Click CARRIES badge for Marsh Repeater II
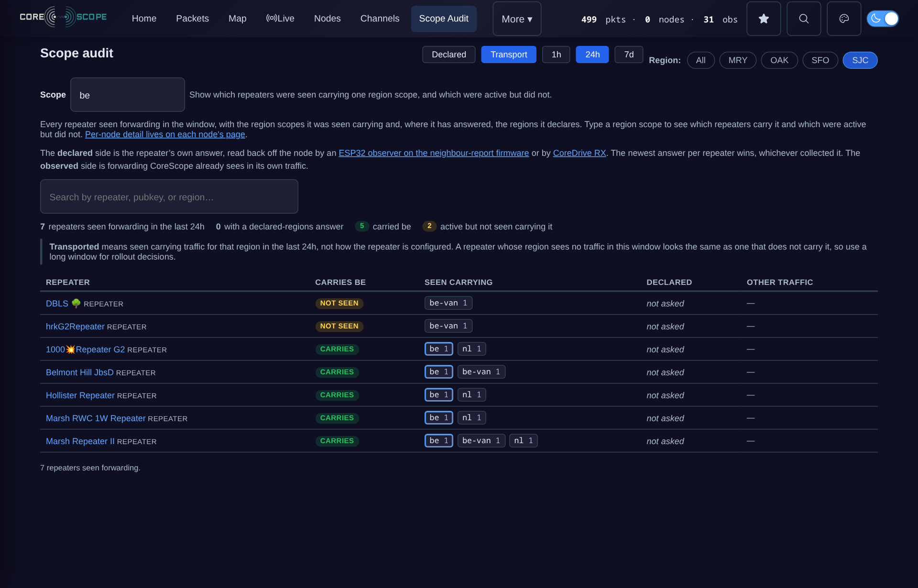Image resolution: width=918 pixels, height=588 pixels. [x=337, y=441]
